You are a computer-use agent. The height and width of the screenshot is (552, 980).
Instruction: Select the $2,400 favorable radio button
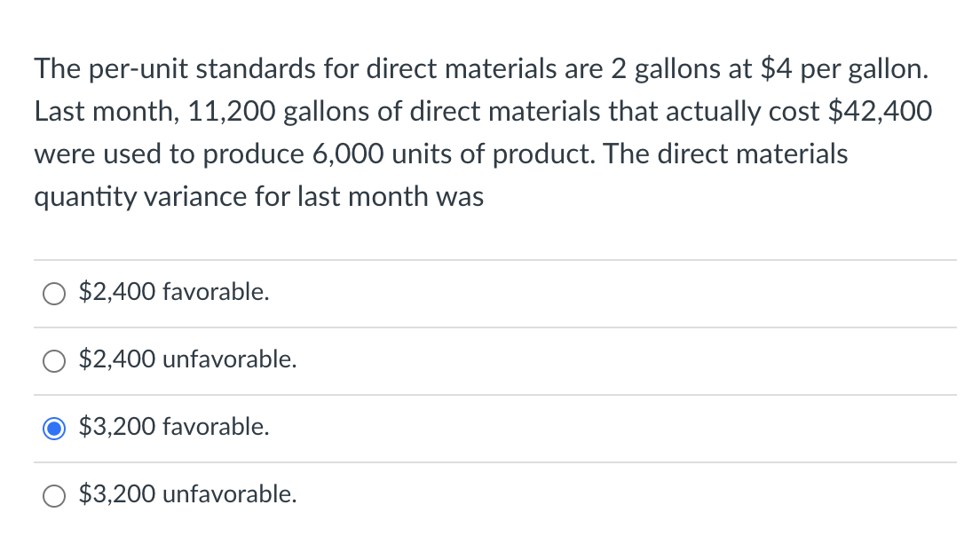53,293
